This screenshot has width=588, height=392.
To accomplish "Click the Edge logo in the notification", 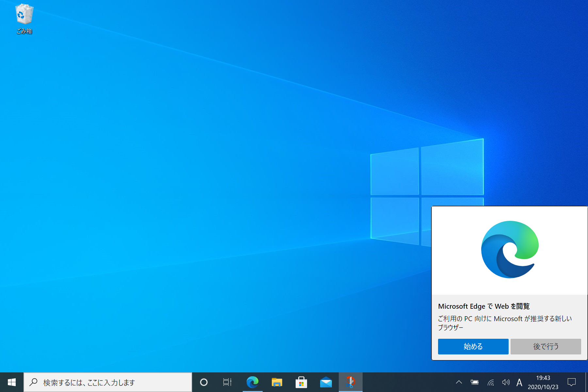I will pos(509,249).
